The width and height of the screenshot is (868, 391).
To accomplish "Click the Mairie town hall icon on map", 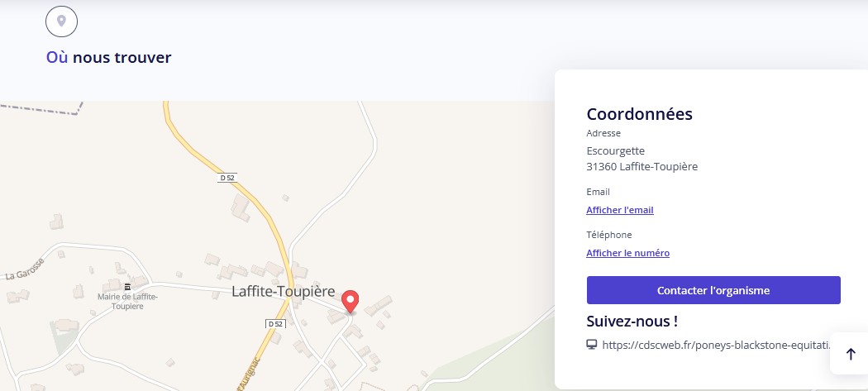I will (127, 286).
